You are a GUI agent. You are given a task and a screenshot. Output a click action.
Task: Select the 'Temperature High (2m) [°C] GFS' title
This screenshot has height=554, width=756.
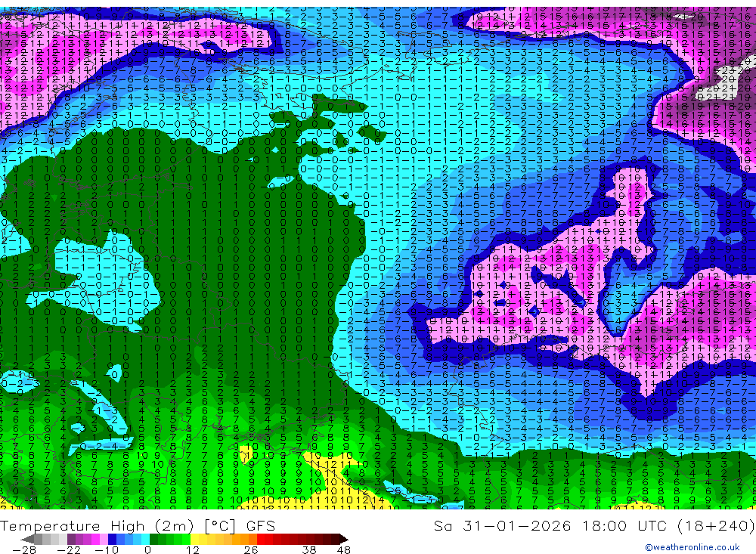(138, 525)
